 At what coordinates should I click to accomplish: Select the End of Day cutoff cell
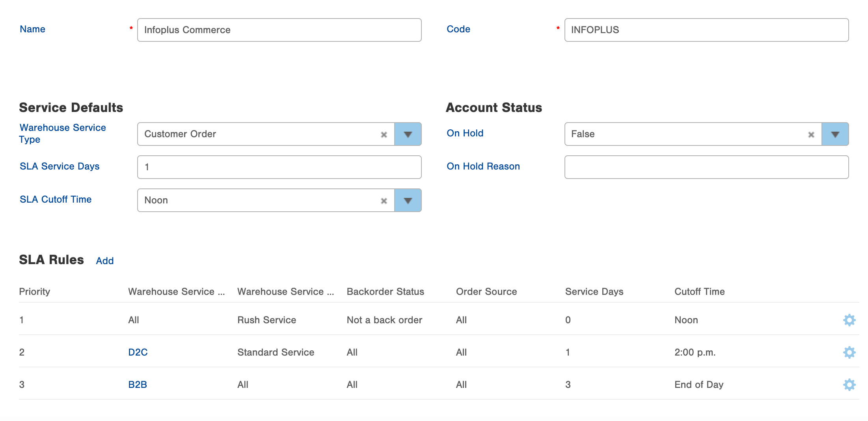tap(699, 385)
